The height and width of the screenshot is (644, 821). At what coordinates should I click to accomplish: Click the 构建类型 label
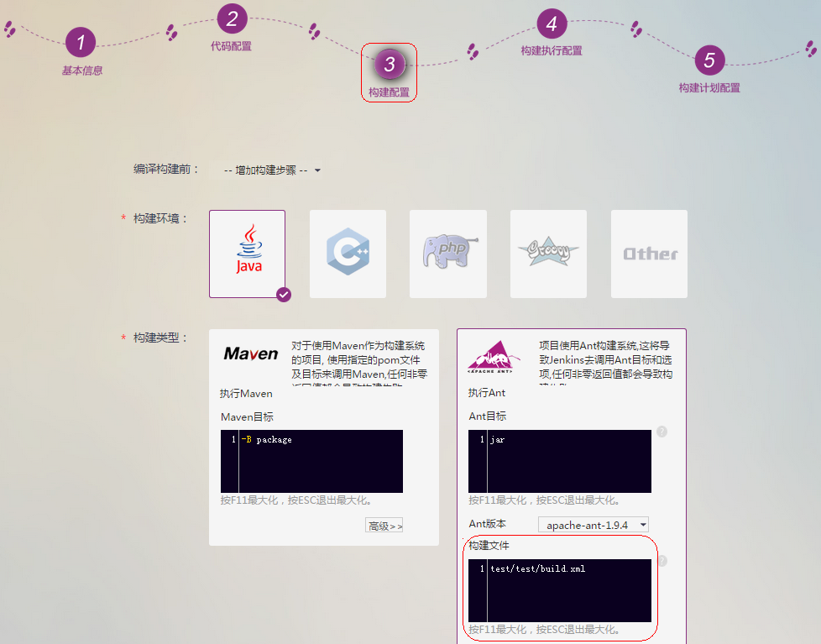point(160,338)
